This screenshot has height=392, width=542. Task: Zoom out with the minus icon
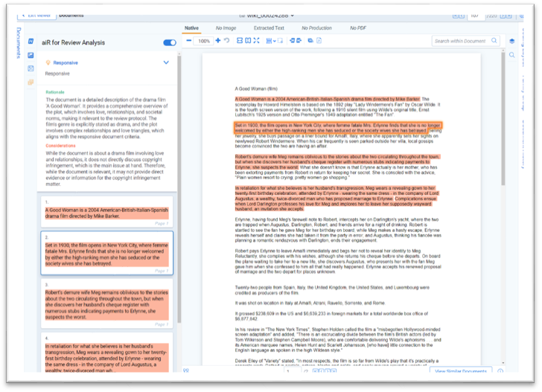pyautogui.click(x=189, y=41)
